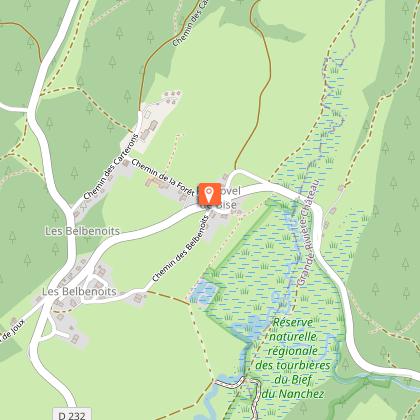Click the lone building east of the reserve road

[x=332, y=211]
